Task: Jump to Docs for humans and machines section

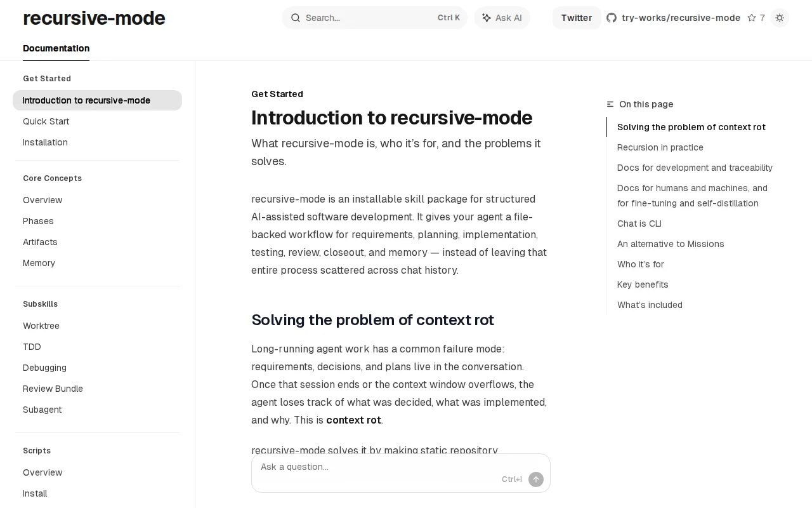Action: [692, 196]
